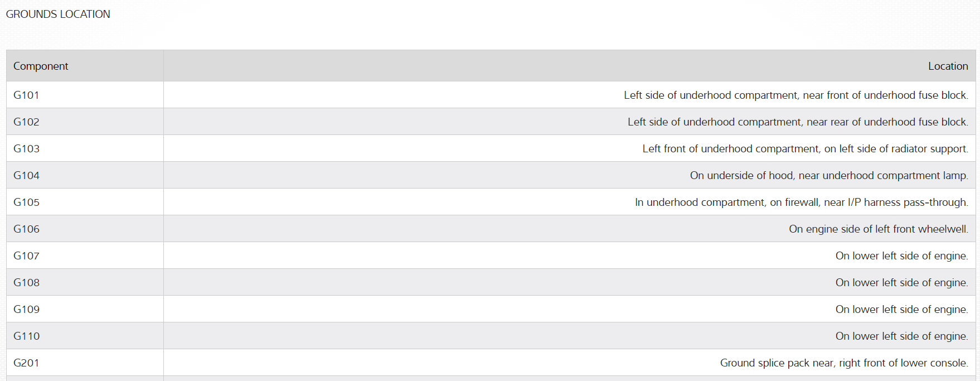980x381 pixels.
Task: Select the G107 component cell
Action: tap(26, 255)
